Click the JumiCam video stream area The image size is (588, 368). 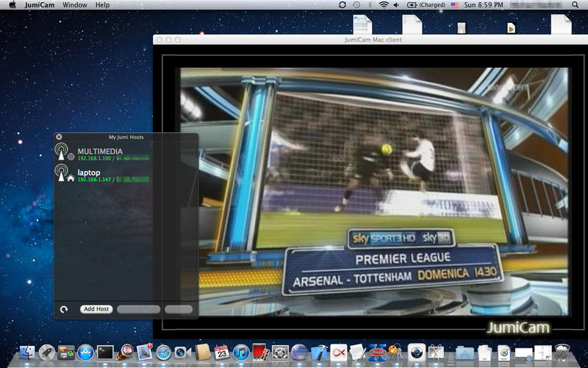[x=374, y=191]
